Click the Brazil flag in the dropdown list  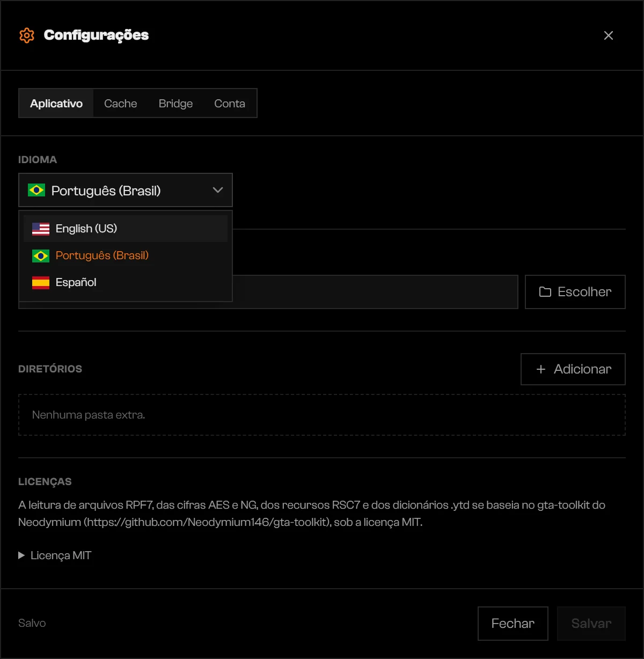coord(41,255)
